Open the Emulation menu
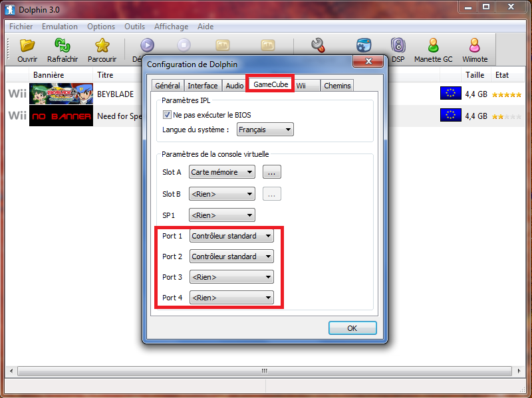Viewport: 532px width, 398px height. coord(60,27)
